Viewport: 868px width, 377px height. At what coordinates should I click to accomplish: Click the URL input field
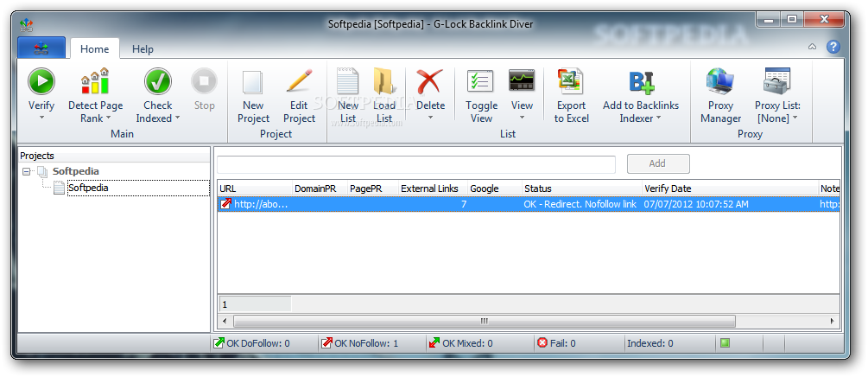point(416,164)
